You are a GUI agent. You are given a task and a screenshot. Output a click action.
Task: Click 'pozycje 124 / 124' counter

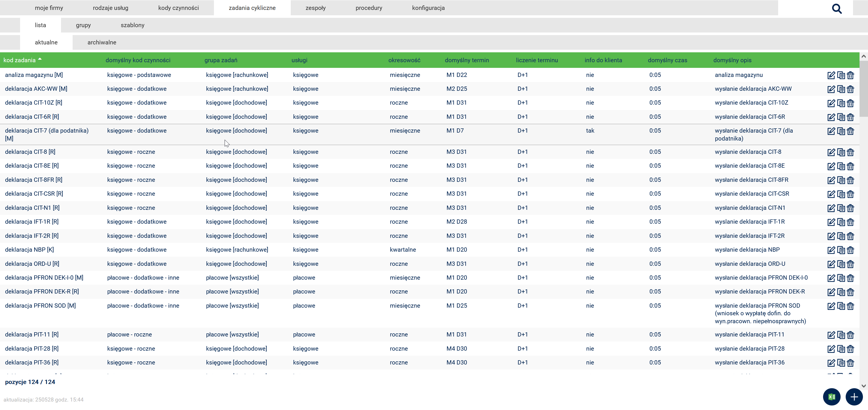(30, 382)
